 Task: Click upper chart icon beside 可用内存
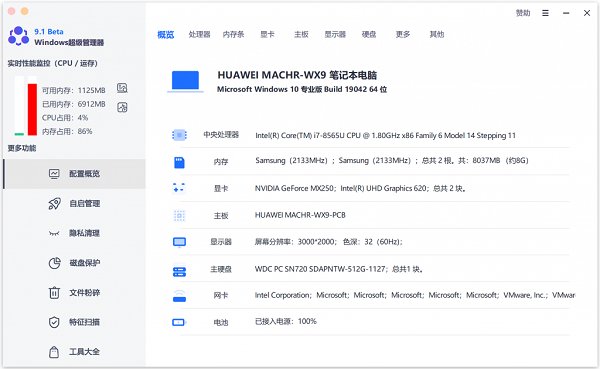[122, 88]
